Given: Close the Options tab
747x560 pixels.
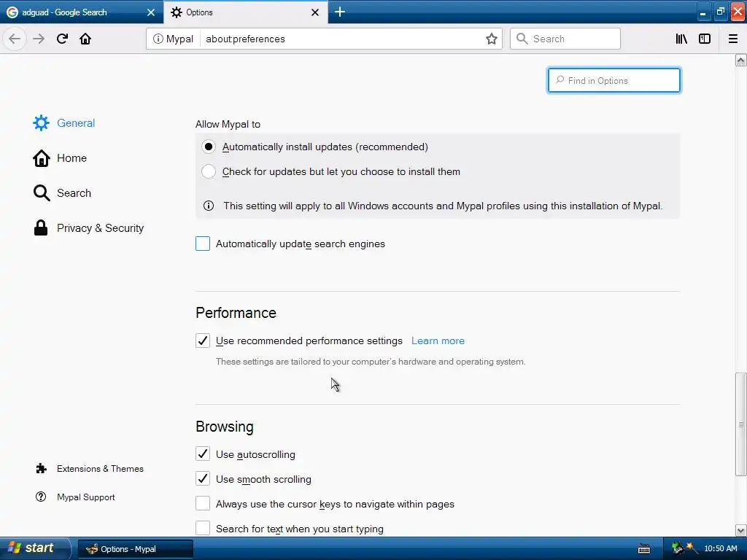Looking at the screenshot, I should (x=315, y=12).
